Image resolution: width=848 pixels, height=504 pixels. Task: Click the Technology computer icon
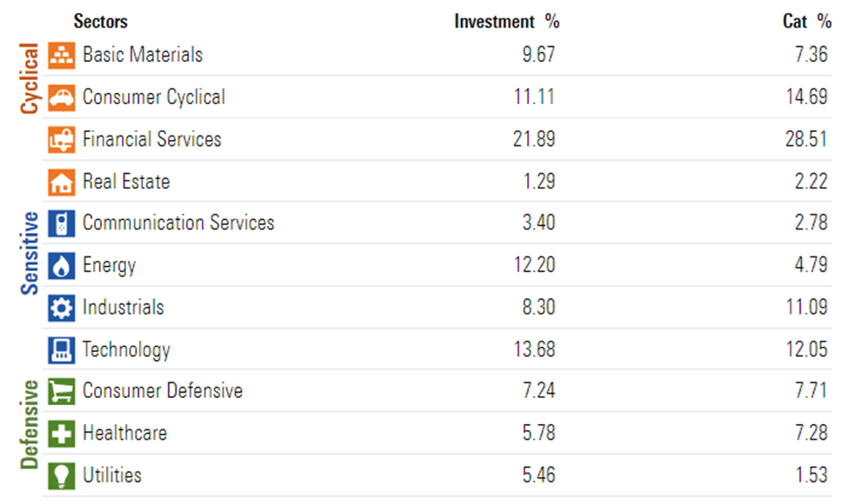[61, 349]
